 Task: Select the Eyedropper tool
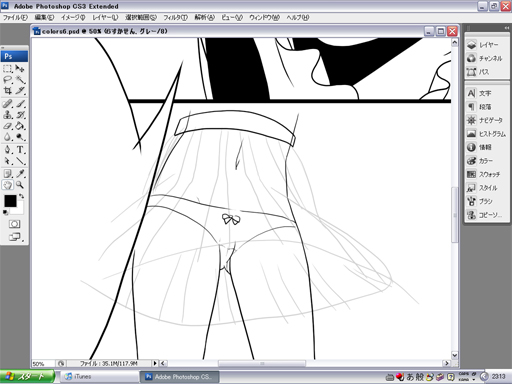pyautogui.click(x=20, y=174)
